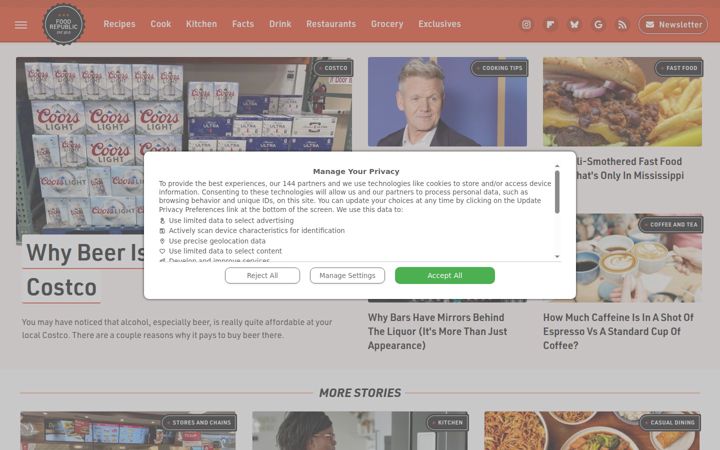This screenshot has width=720, height=450.
Task: Open the Grocery menu
Action: pos(387,24)
